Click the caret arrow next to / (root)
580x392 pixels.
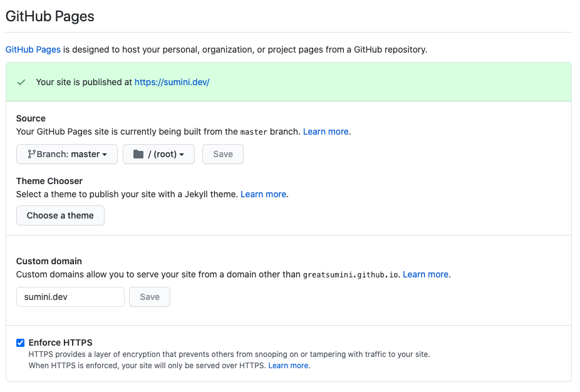click(x=182, y=155)
